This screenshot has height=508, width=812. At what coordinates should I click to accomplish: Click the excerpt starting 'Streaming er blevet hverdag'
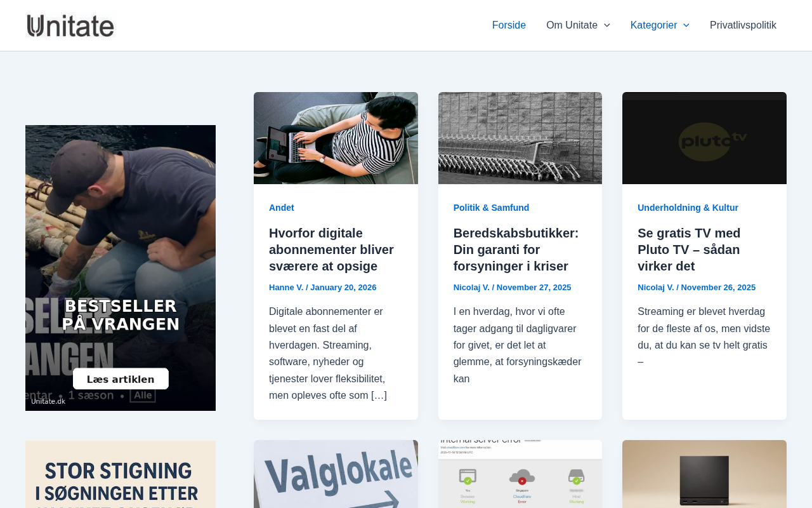click(x=704, y=337)
